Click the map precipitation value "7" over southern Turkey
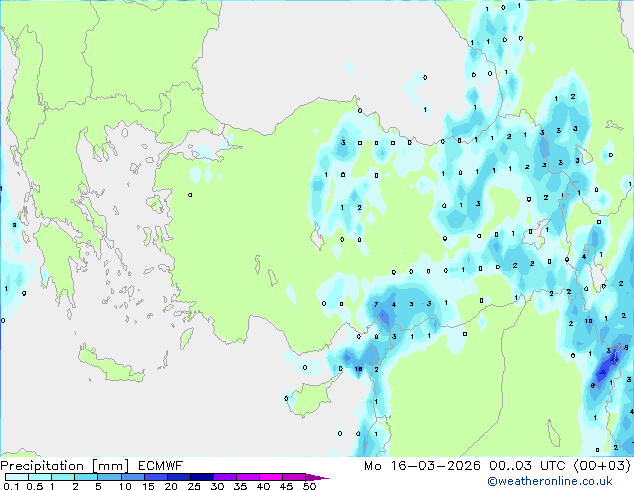This screenshot has width=634, height=490. click(376, 304)
